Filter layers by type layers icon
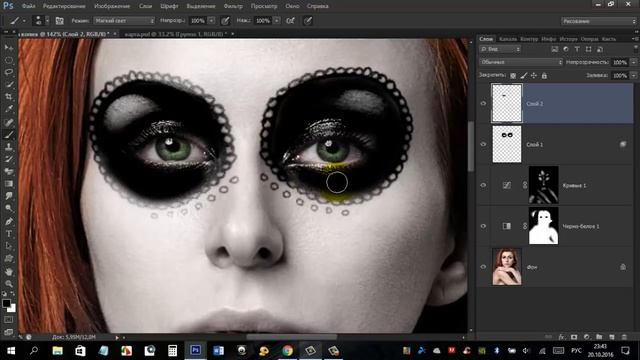 click(x=577, y=49)
